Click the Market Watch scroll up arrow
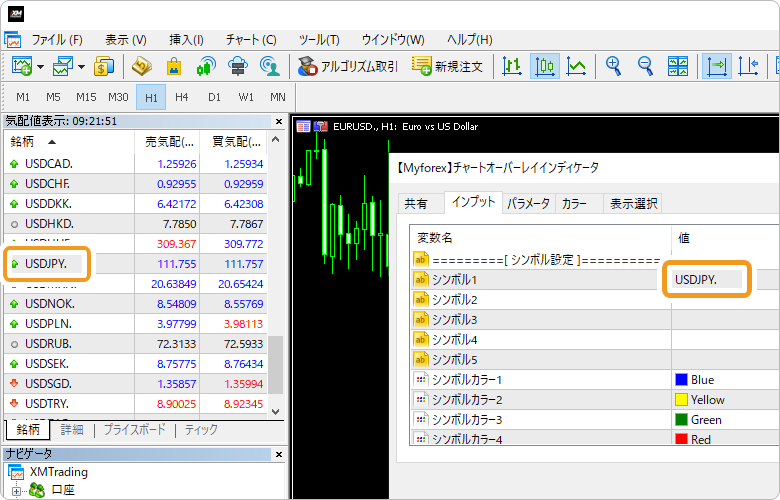780x500 pixels. click(x=276, y=140)
